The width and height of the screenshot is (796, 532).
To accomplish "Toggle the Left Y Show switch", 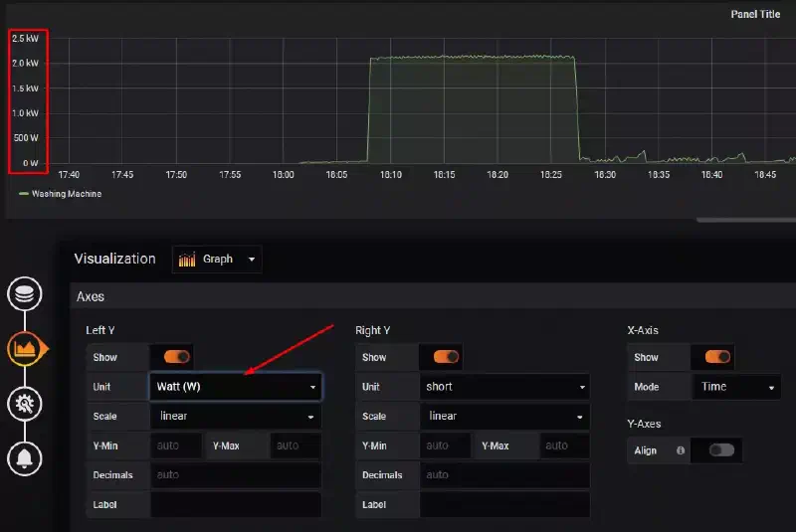I will (177, 357).
